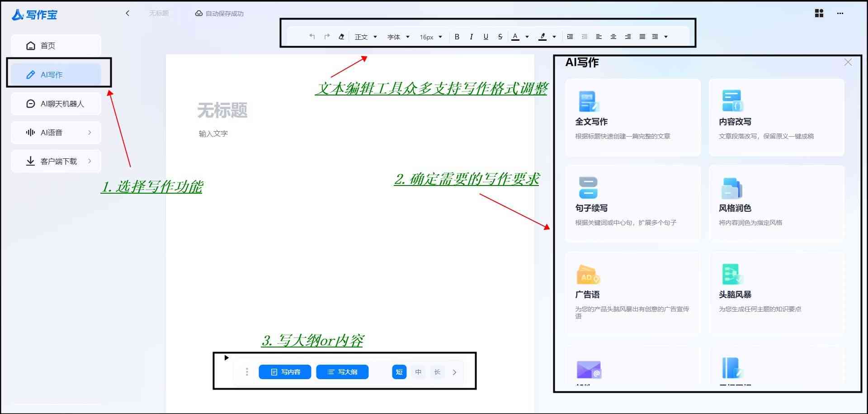The width and height of the screenshot is (868, 414).
Task: Align text to the left
Action: point(599,37)
